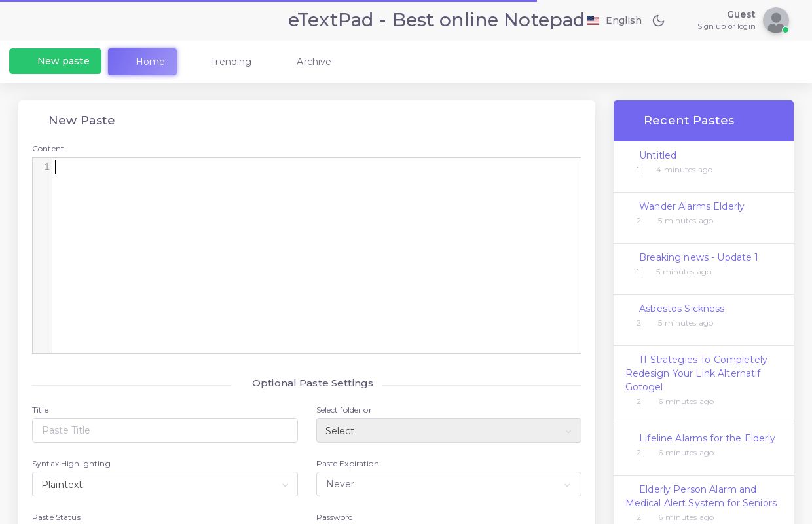Click Sign up or login link

click(x=726, y=26)
